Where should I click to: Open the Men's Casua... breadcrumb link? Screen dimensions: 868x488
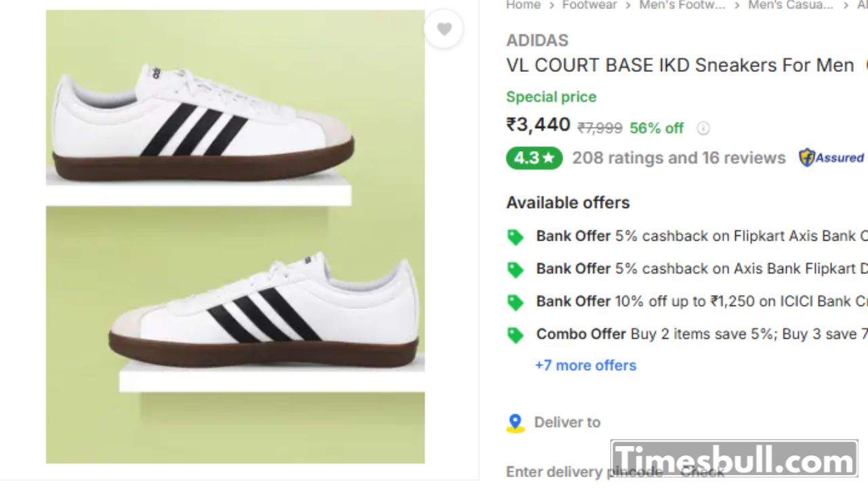[790, 5]
